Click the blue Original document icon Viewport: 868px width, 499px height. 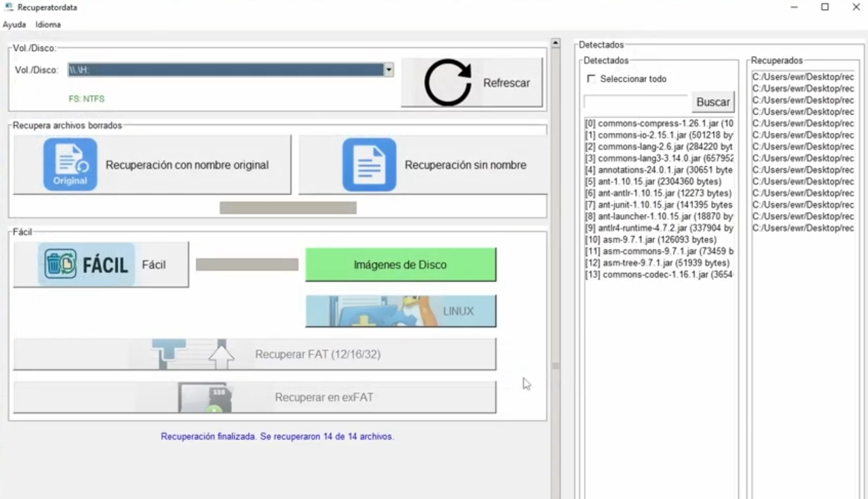[x=70, y=165]
